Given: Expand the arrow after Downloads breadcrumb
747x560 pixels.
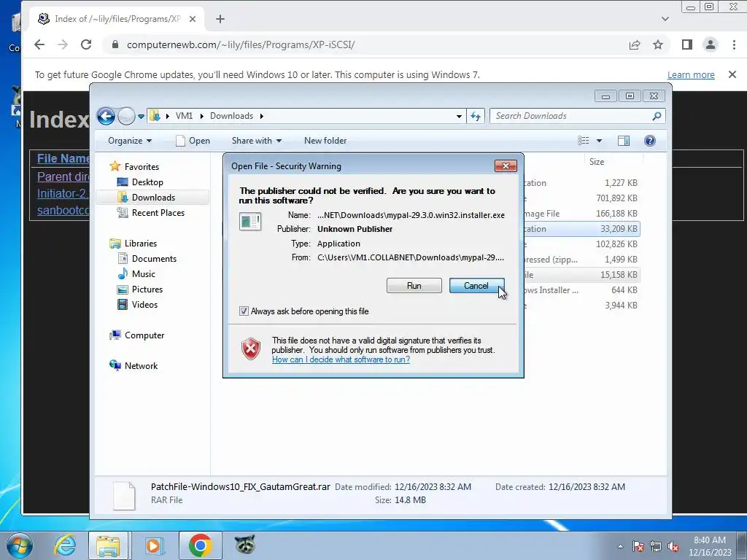Looking at the screenshot, I should pos(262,116).
